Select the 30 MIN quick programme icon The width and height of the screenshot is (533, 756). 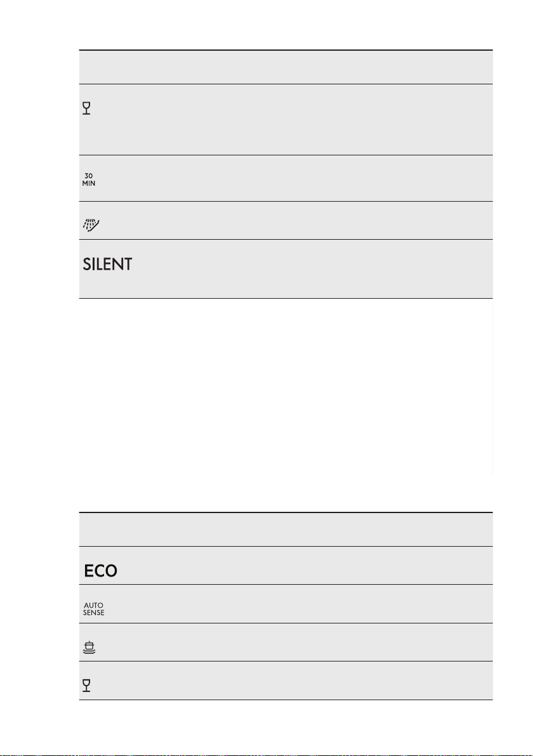(x=89, y=179)
